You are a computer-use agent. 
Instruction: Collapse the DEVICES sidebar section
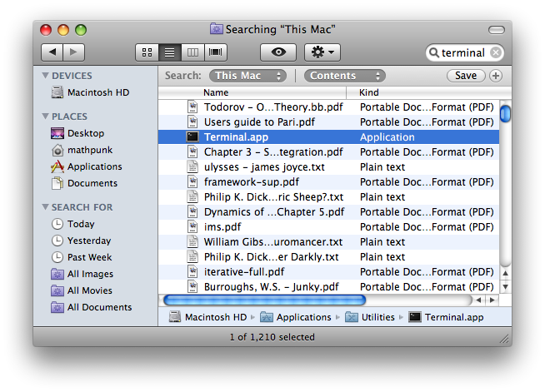tap(45, 76)
